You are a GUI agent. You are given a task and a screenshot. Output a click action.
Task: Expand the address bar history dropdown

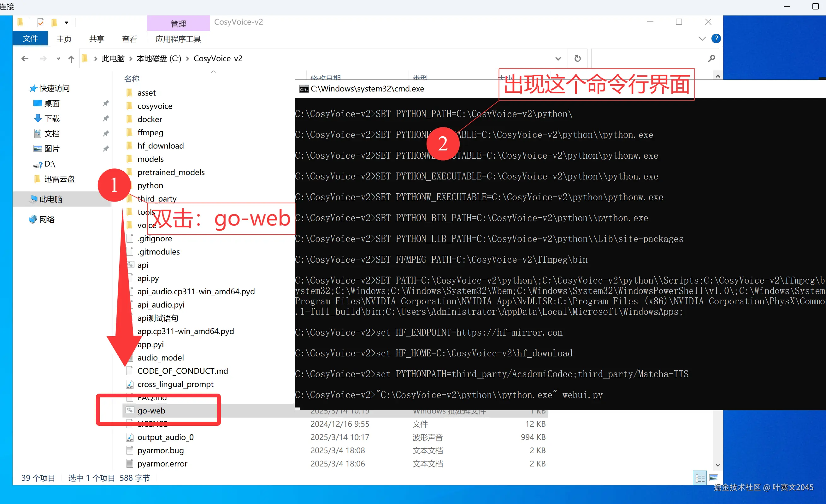558,59
